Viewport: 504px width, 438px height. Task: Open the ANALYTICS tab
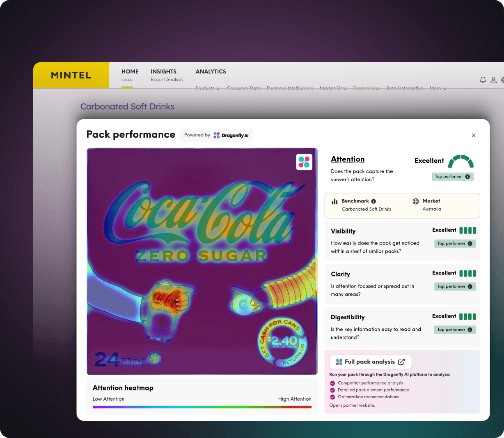click(211, 71)
